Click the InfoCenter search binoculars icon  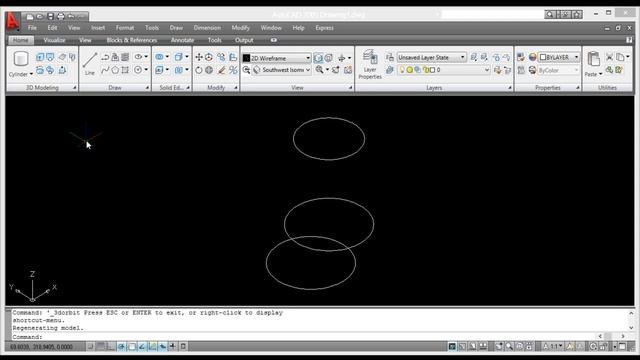click(550, 15)
